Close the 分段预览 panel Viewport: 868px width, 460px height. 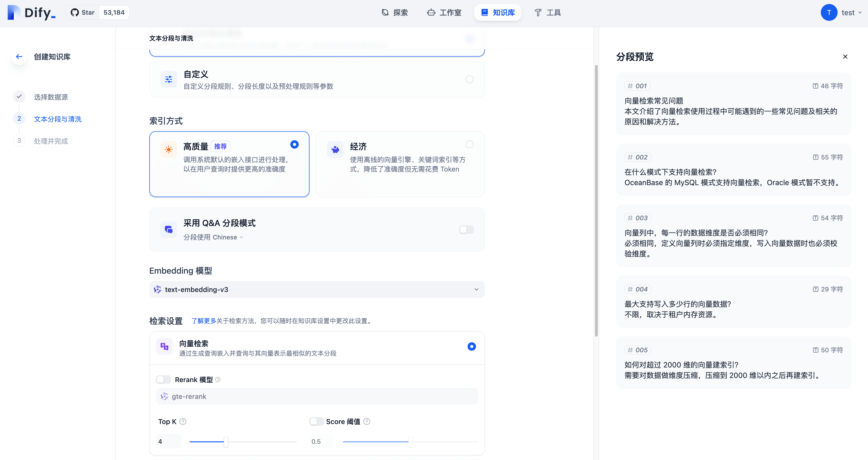[x=845, y=57]
